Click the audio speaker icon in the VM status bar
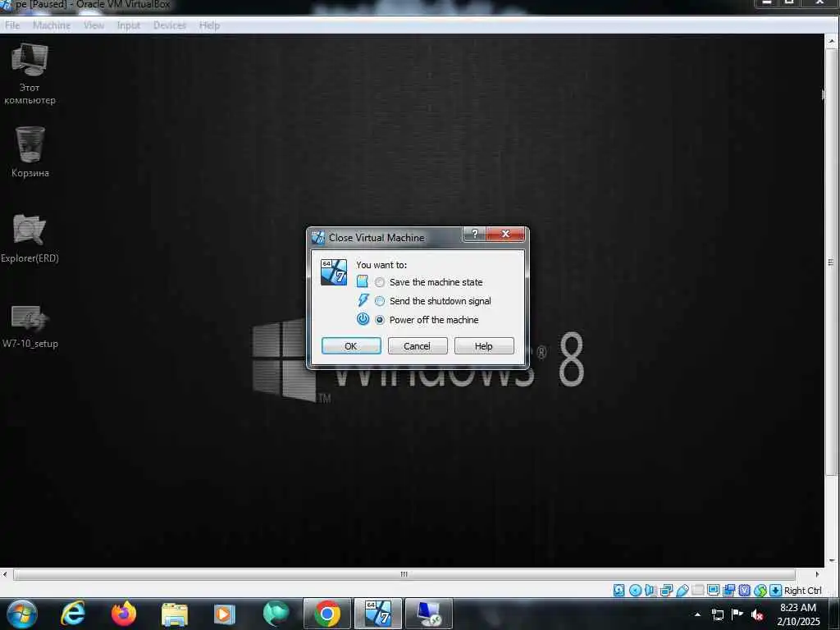Viewport: 840px width, 630px height. point(651,591)
